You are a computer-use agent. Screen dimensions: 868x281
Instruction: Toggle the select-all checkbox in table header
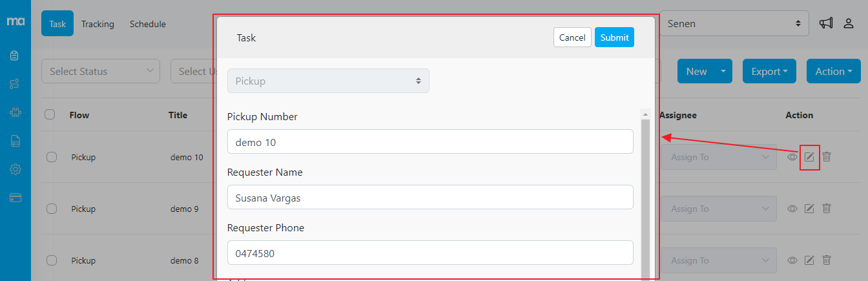50,115
